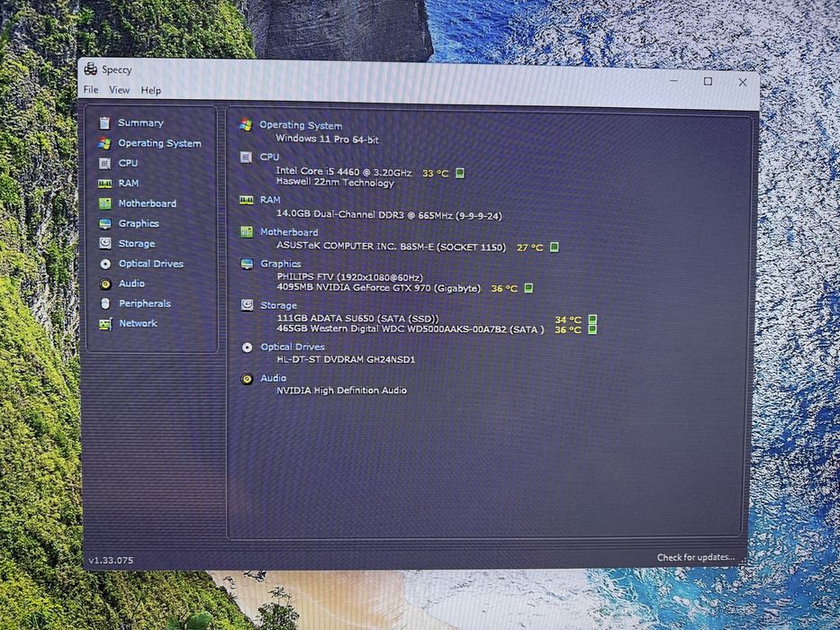
Task: Open the Storage sidebar section
Action: [x=137, y=243]
